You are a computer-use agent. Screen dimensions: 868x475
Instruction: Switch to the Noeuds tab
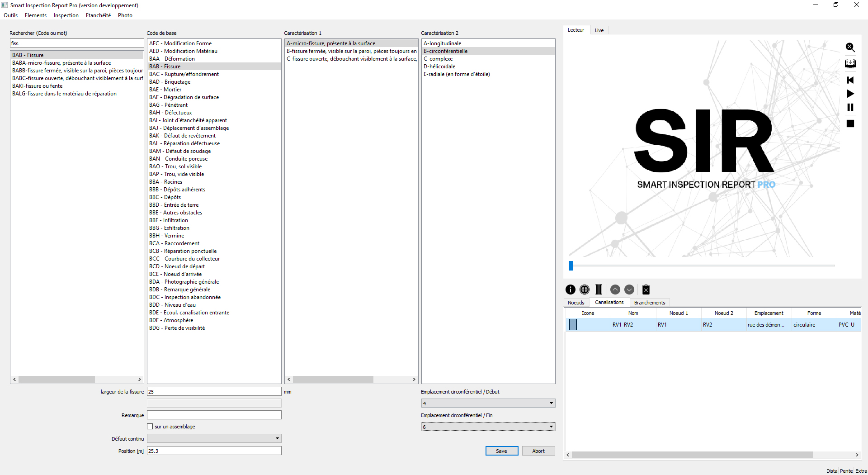point(576,303)
